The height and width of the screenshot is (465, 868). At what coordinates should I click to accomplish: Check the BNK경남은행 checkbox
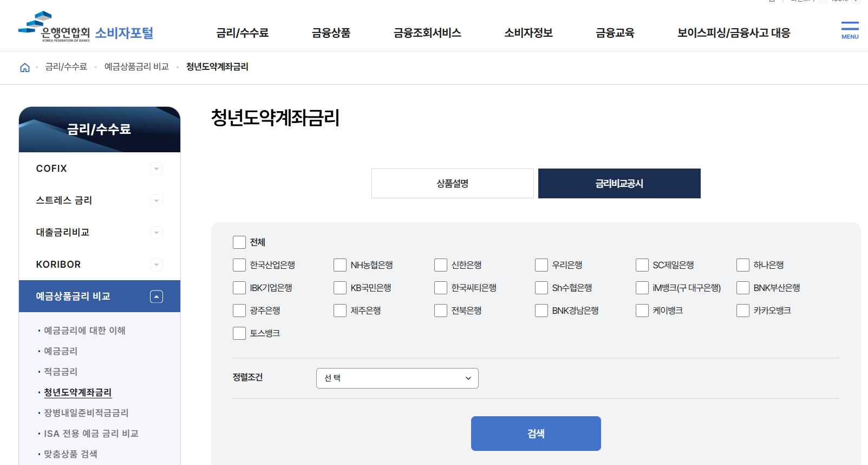(x=541, y=311)
